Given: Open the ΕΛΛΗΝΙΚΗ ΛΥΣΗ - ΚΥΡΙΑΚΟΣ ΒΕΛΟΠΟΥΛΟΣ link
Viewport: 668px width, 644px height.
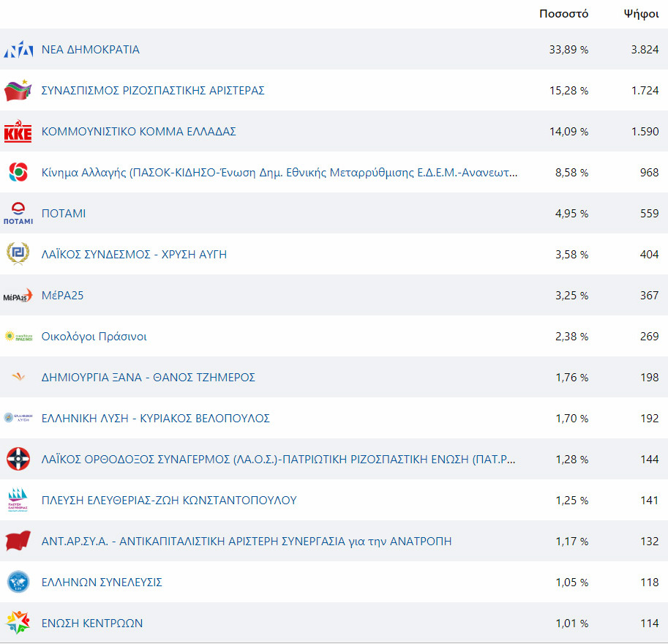Looking at the screenshot, I should coord(156,418).
